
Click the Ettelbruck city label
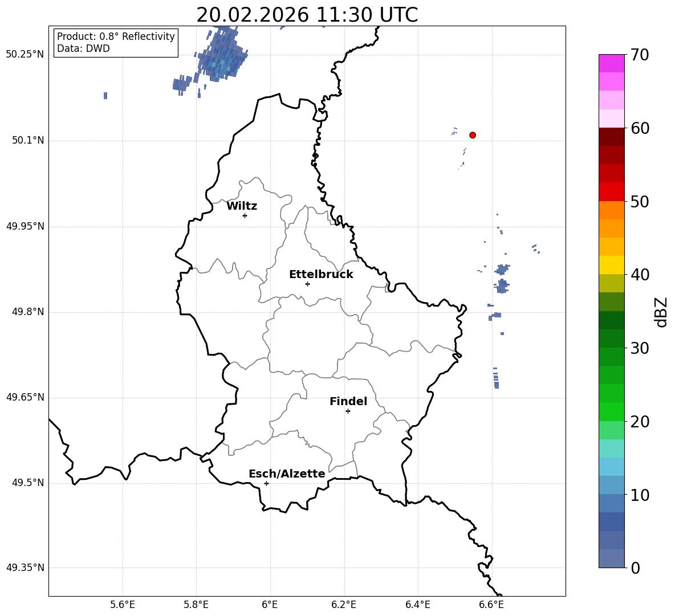tap(321, 275)
